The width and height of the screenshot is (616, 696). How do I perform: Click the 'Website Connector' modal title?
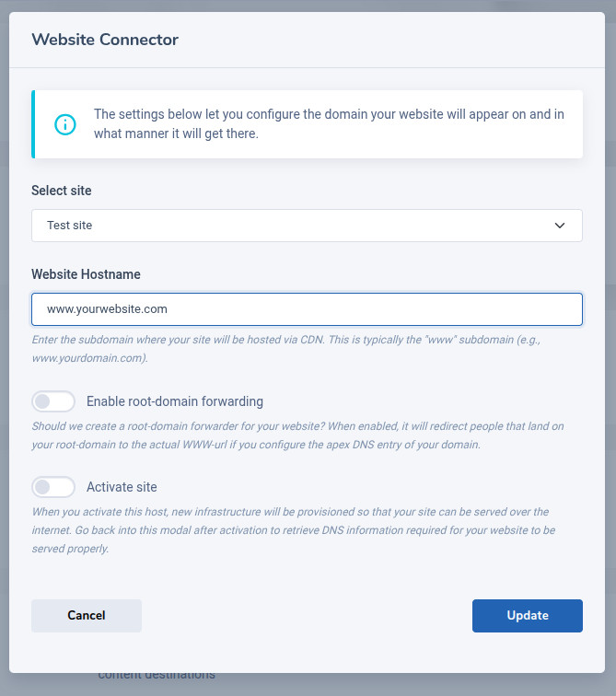pos(105,40)
